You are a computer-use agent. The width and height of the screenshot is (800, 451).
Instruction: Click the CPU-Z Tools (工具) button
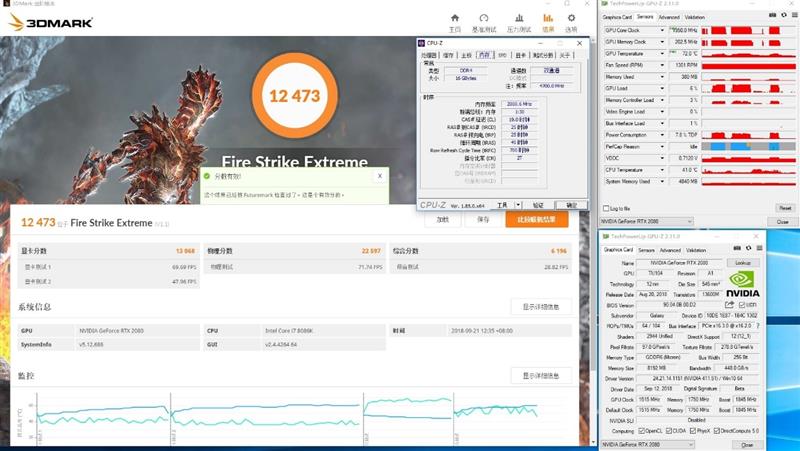tap(503, 205)
